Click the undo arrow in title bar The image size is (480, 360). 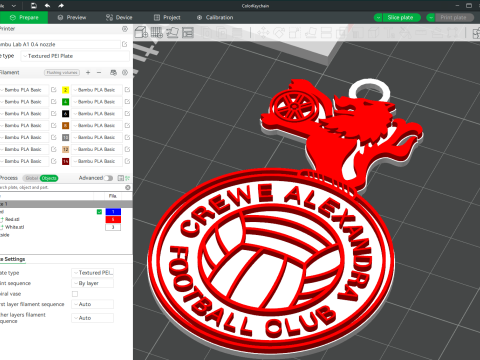[47, 6]
